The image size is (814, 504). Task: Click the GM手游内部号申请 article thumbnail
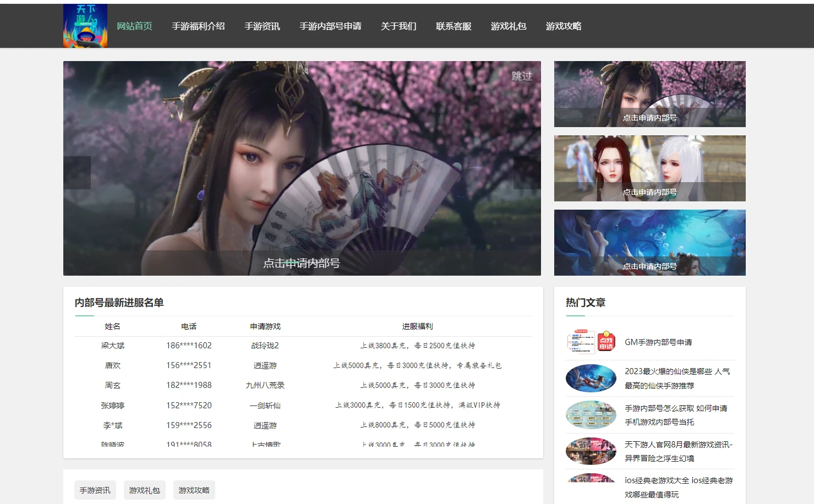[591, 342]
